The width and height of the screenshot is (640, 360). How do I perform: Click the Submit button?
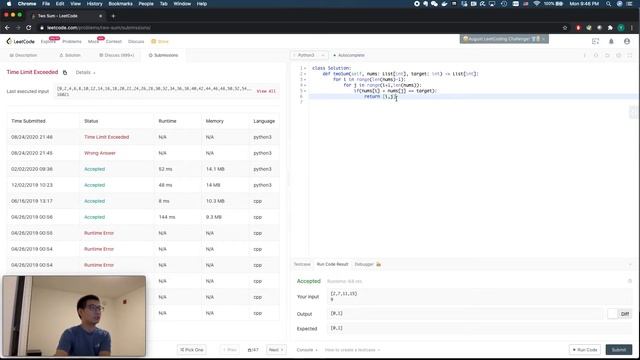tap(619, 350)
